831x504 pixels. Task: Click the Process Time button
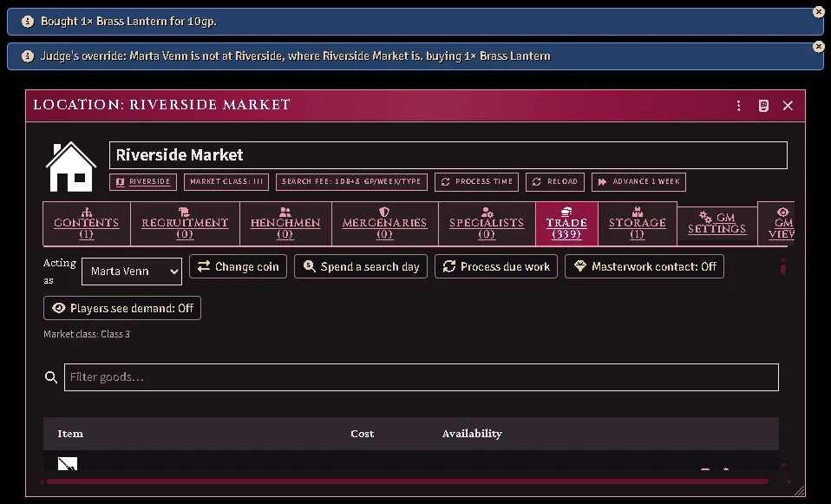pyautogui.click(x=476, y=182)
